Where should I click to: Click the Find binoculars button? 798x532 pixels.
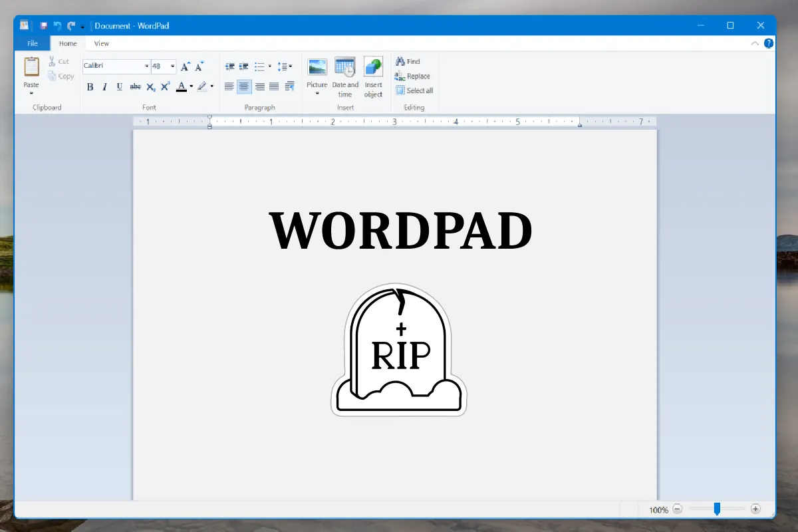click(407, 61)
